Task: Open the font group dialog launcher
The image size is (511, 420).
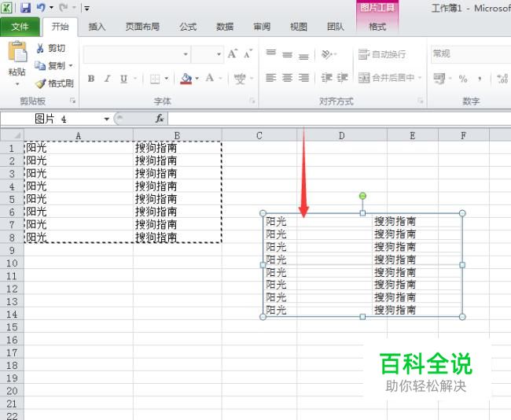Action: tap(252, 101)
